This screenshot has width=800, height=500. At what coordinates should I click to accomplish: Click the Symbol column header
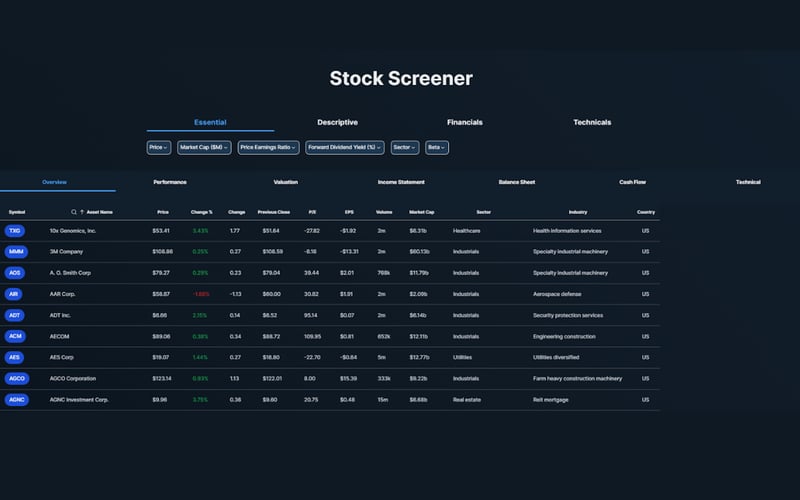click(x=17, y=212)
